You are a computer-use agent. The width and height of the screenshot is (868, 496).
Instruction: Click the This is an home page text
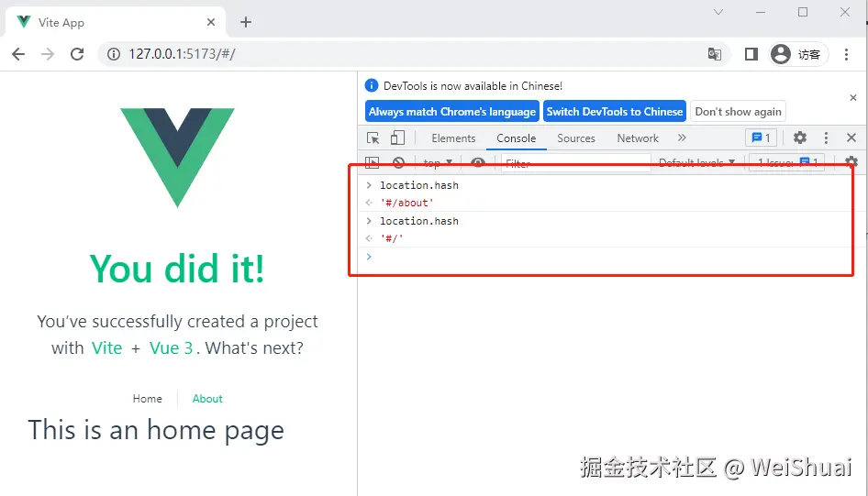156,431
